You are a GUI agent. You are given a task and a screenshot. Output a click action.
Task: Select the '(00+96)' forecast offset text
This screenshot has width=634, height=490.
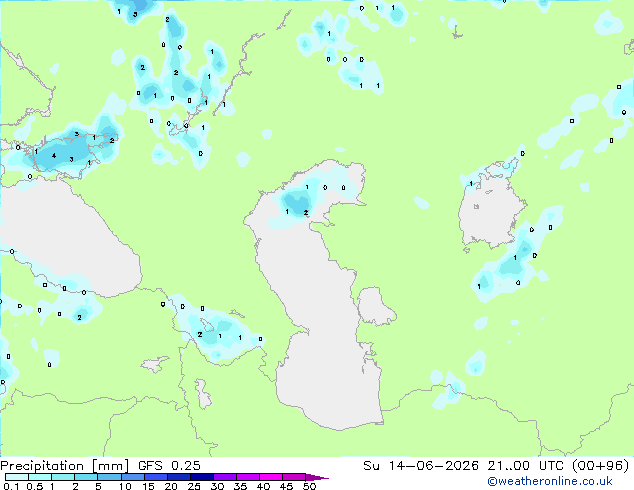[601, 466]
